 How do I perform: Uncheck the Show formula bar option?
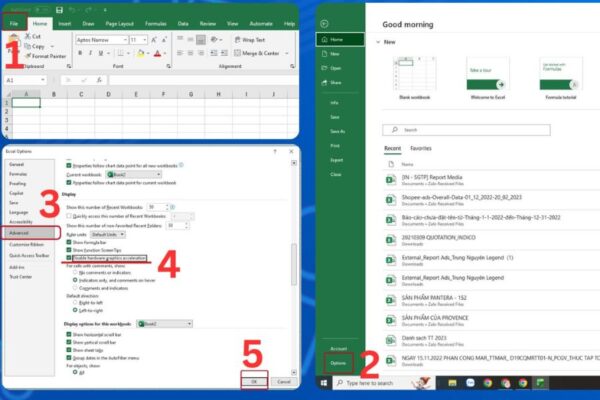pyautogui.click(x=69, y=241)
